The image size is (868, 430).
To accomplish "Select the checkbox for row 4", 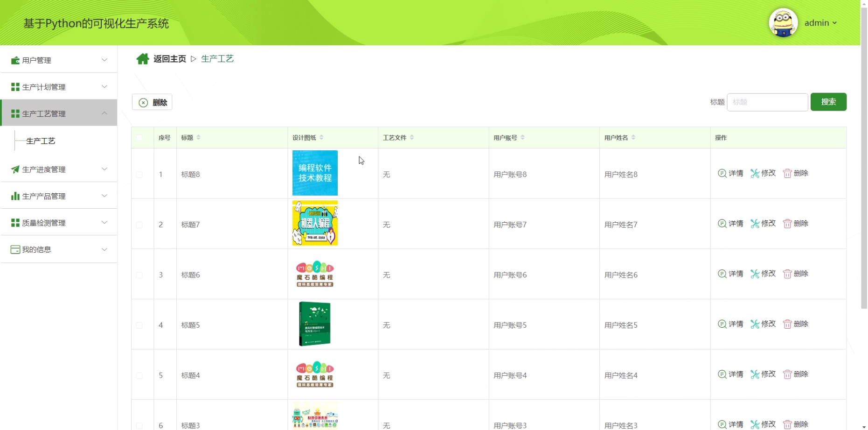I will (x=139, y=325).
